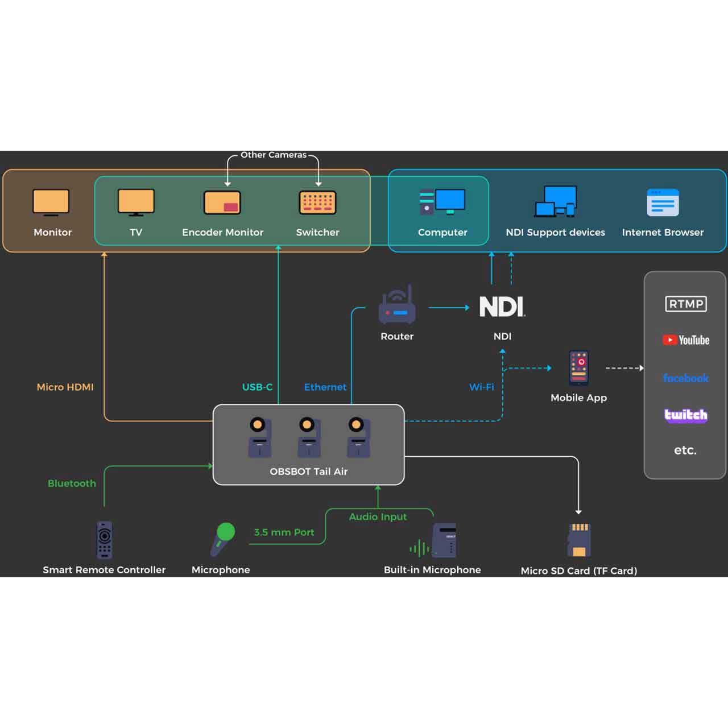Select the Switcher icon

pos(317,202)
